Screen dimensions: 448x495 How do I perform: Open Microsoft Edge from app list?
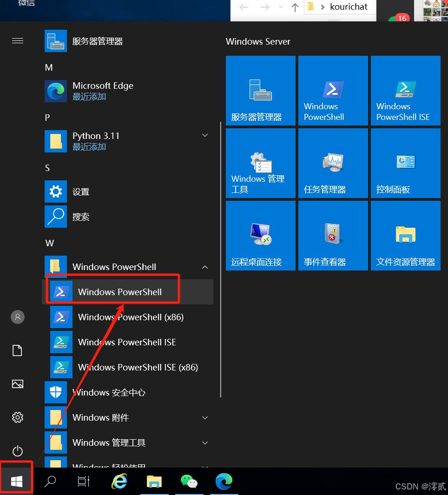(103, 91)
